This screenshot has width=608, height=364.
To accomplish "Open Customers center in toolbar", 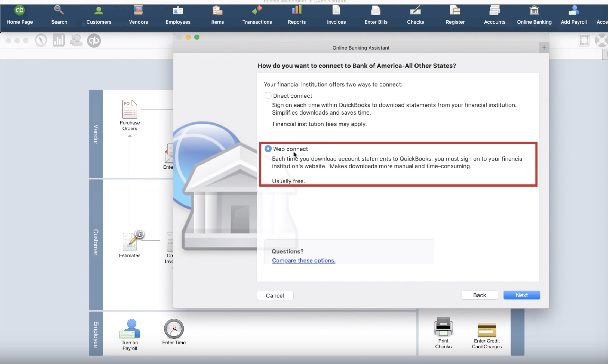I will click(x=99, y=15).
